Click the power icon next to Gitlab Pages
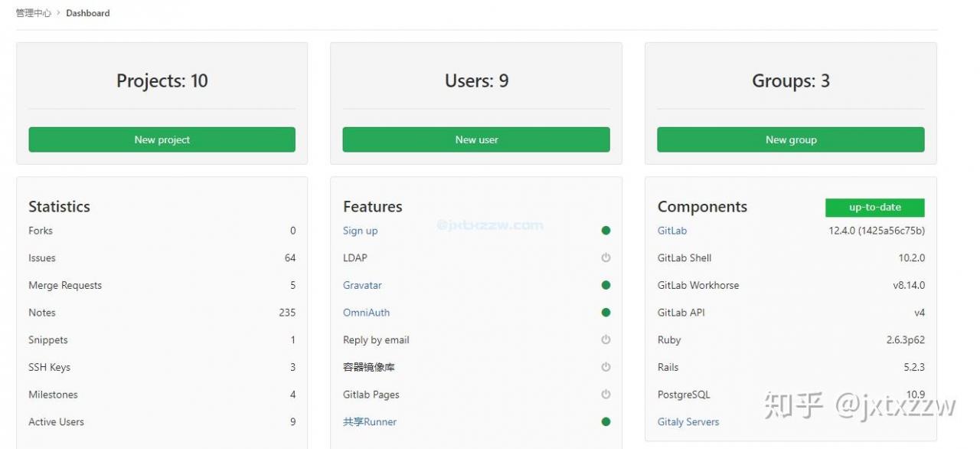980x449 pixels. point(606,395)
